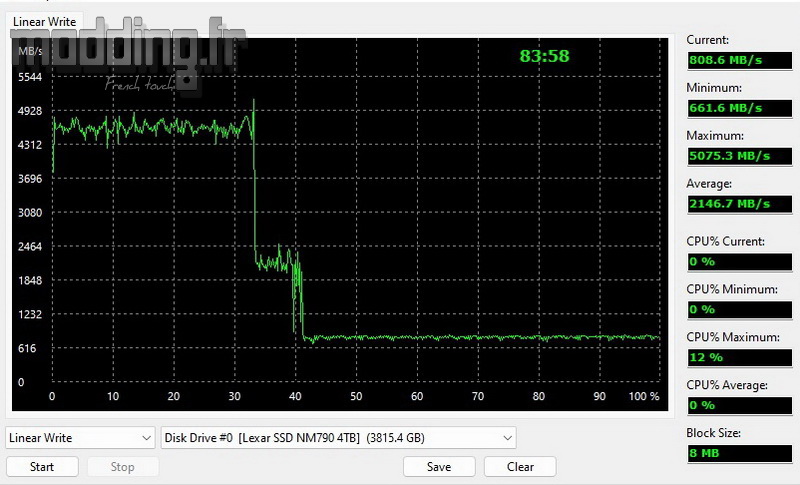The image size is (800, 485).
Task: Switch to the Linear Write tab
Action: coord(44,22)
